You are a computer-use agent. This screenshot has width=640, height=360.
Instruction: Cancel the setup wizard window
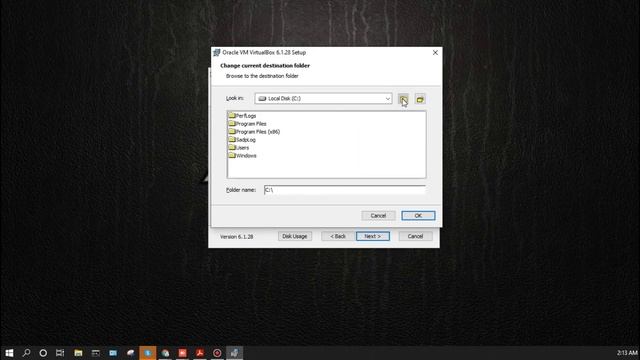coord(415,236)
